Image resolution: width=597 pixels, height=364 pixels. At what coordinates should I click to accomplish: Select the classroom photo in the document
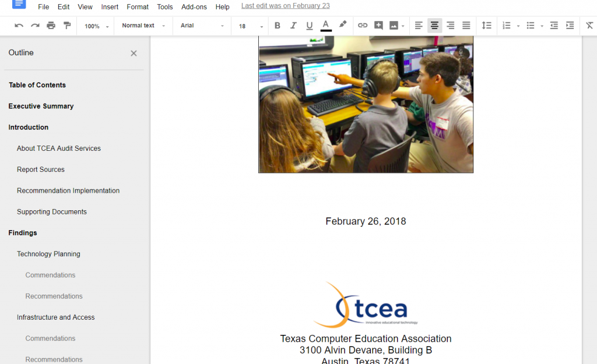pyautogui.click(x=366, y=105)
